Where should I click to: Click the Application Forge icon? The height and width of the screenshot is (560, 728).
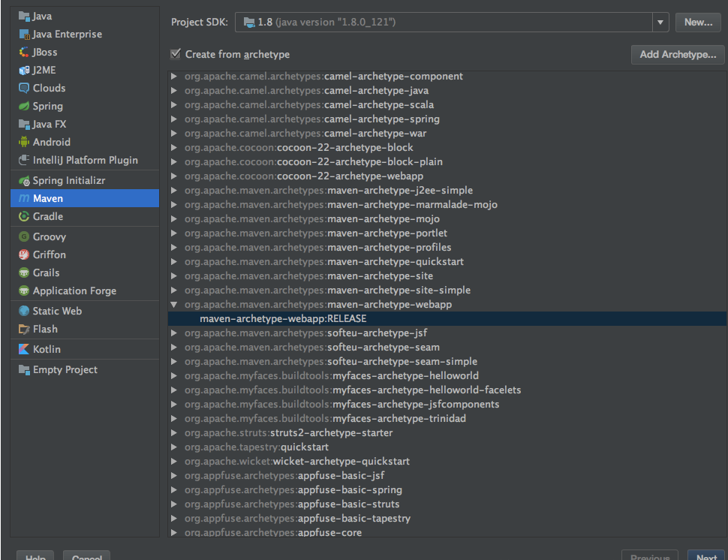[x=24, y=291]
